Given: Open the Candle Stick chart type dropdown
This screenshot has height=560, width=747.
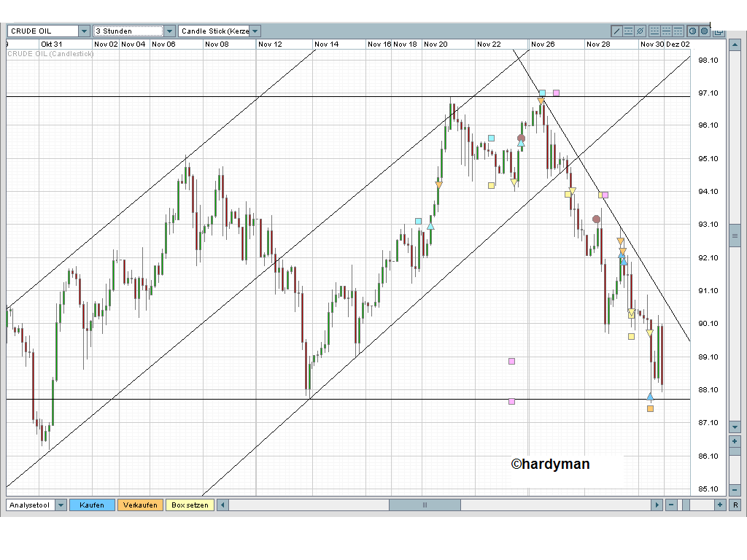Looking at the screenshot, I should tap(255, 31).
